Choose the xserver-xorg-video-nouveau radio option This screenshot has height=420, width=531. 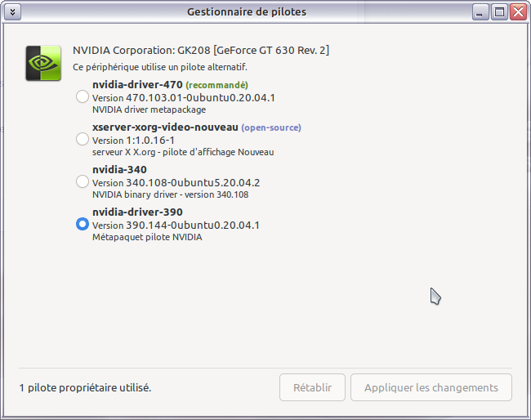(82, 140)
